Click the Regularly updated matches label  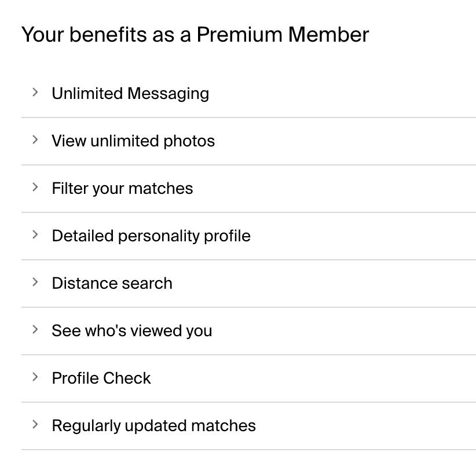(153, 425)
